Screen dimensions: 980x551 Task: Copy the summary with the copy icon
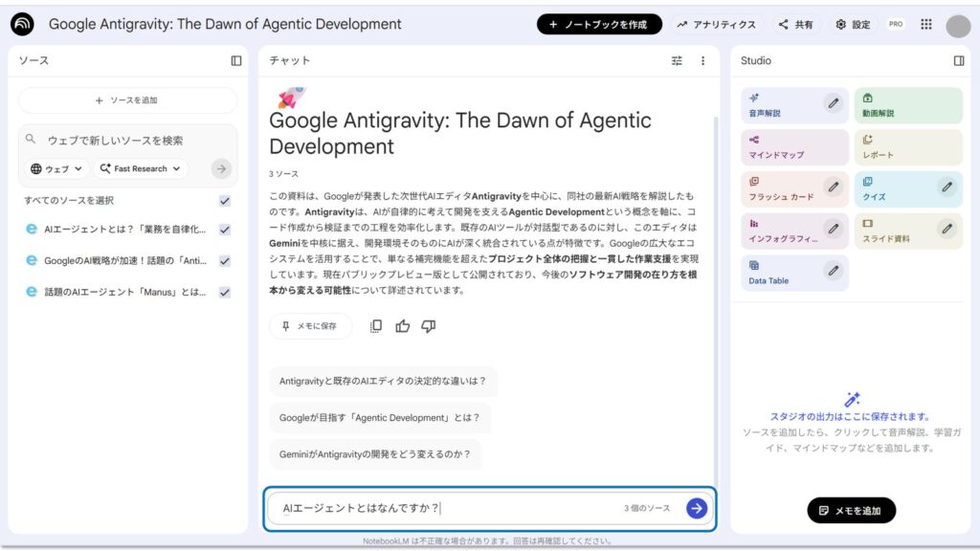click(376, 326)
